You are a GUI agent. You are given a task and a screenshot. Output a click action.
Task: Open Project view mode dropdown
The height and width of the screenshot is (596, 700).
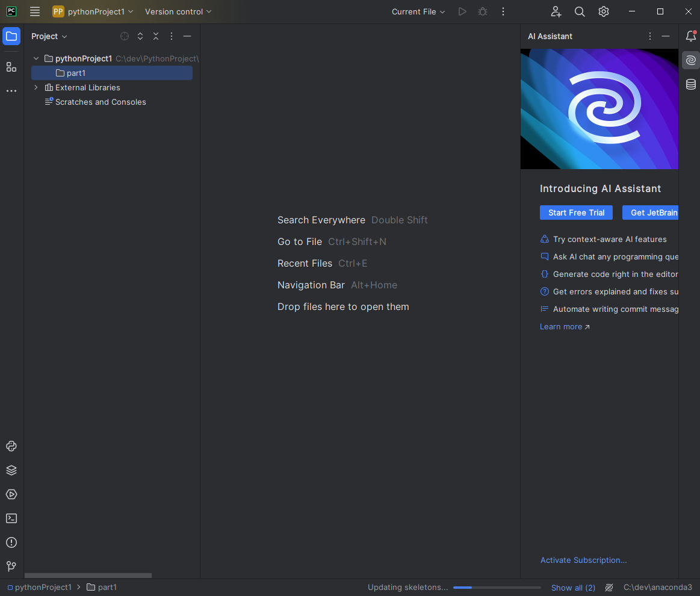tap(49, 36)
